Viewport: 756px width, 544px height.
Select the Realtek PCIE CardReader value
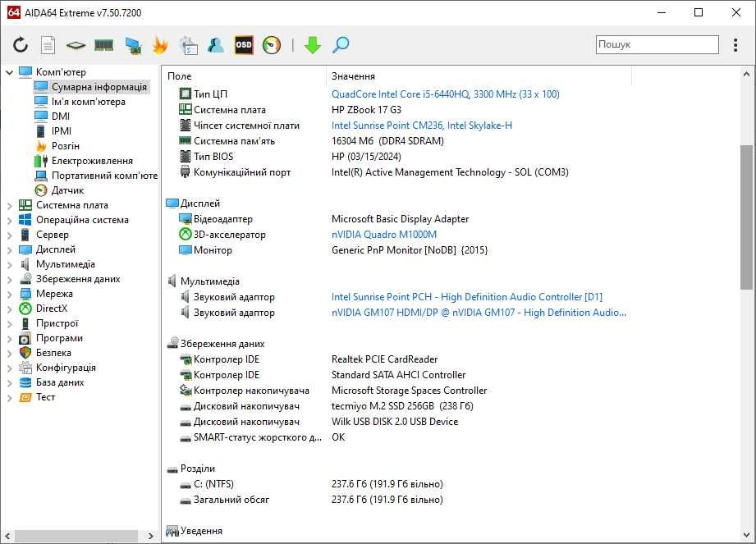tap(384, 359)
